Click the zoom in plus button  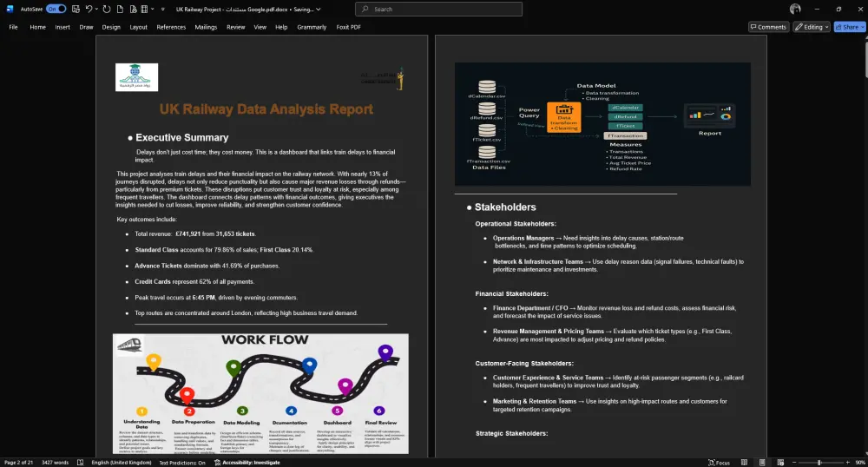847,463
